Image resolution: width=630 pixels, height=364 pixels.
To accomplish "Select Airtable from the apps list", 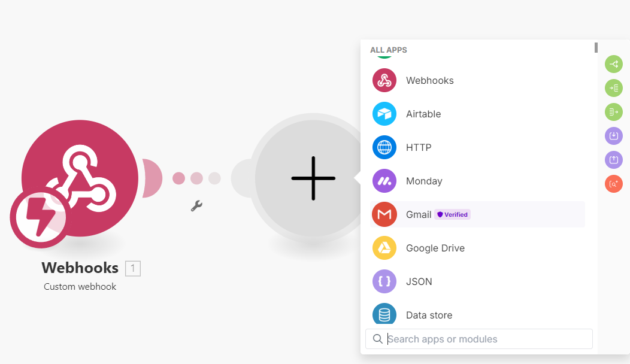I will pos(477,114).
